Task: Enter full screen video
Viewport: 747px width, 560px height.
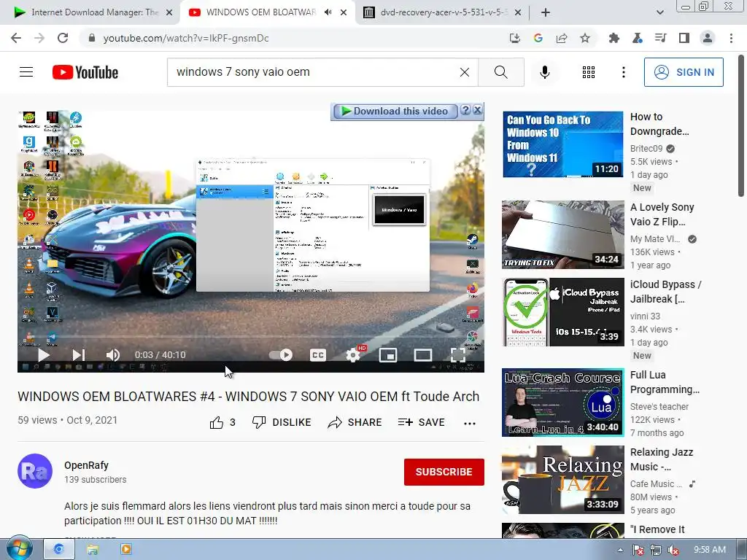Action: coord(458,355)
